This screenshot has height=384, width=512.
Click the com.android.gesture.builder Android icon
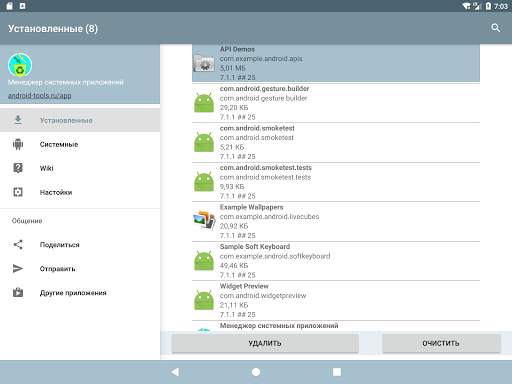coord(204,103)
